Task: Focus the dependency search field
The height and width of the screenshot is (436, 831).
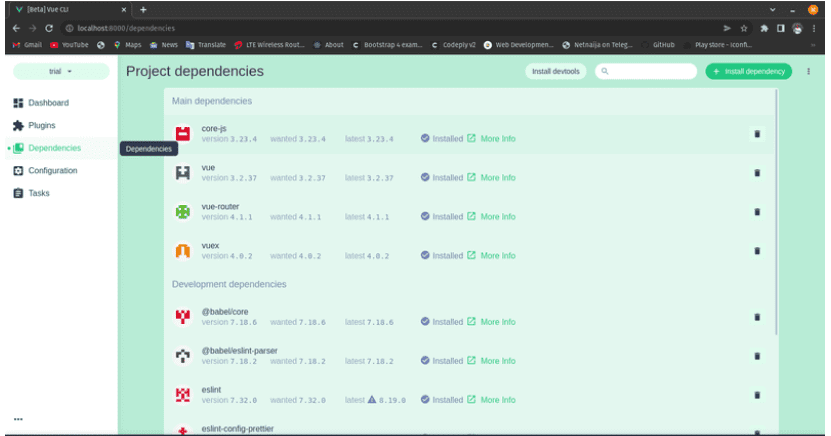Action: pos(646,72)
